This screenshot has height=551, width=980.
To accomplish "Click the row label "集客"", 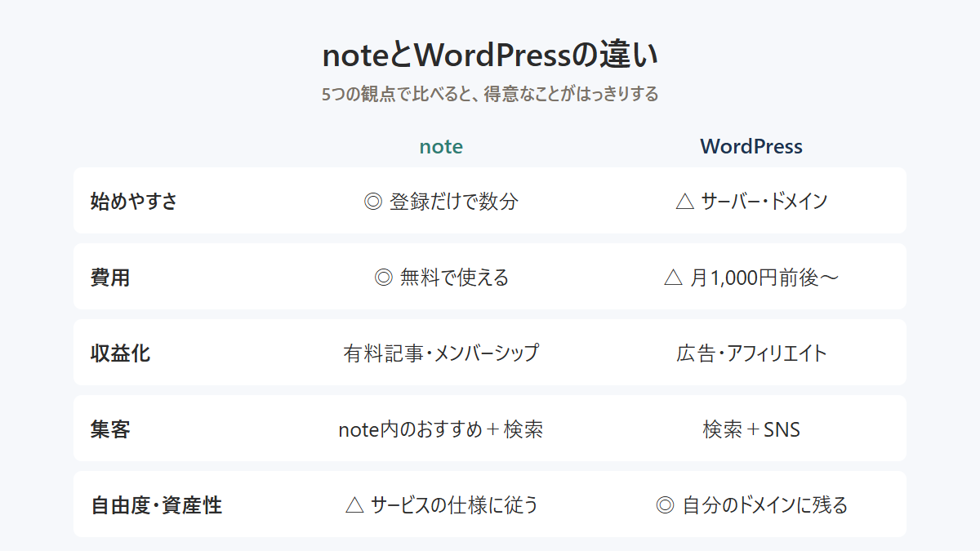I will pyautogui.click(x=110, y=429).
